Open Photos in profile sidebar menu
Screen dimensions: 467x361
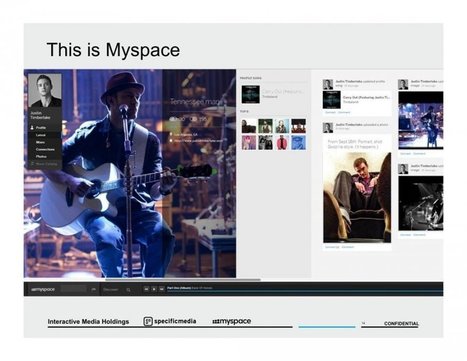coord(41,156)
